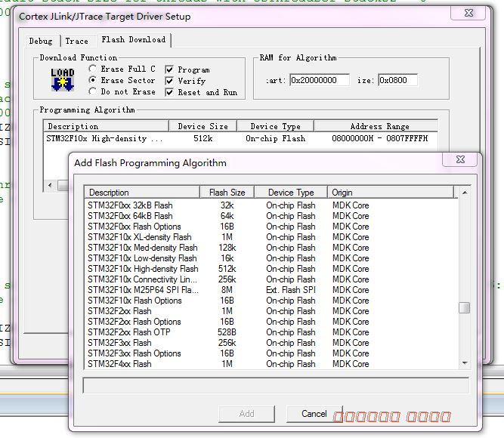The width and height of the screenshot is (504, 438).
Task: Open the Flash Download tab
Action: pos(134,40)
